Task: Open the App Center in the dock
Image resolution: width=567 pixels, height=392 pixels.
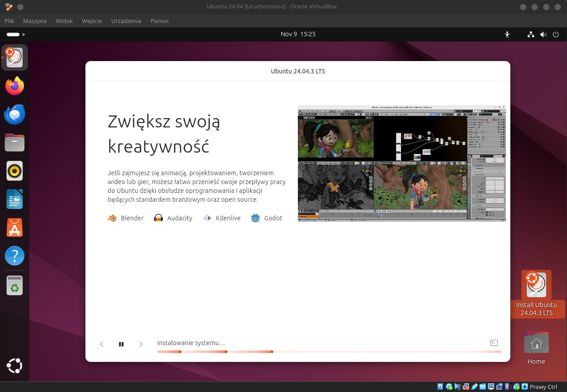Action: click(15, 227)
